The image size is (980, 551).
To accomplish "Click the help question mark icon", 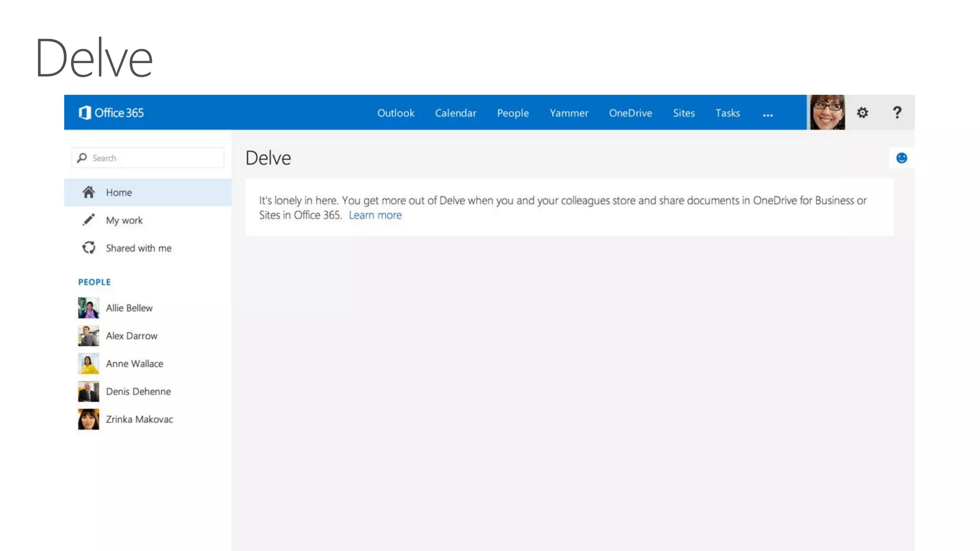I will tap(897, 113).
